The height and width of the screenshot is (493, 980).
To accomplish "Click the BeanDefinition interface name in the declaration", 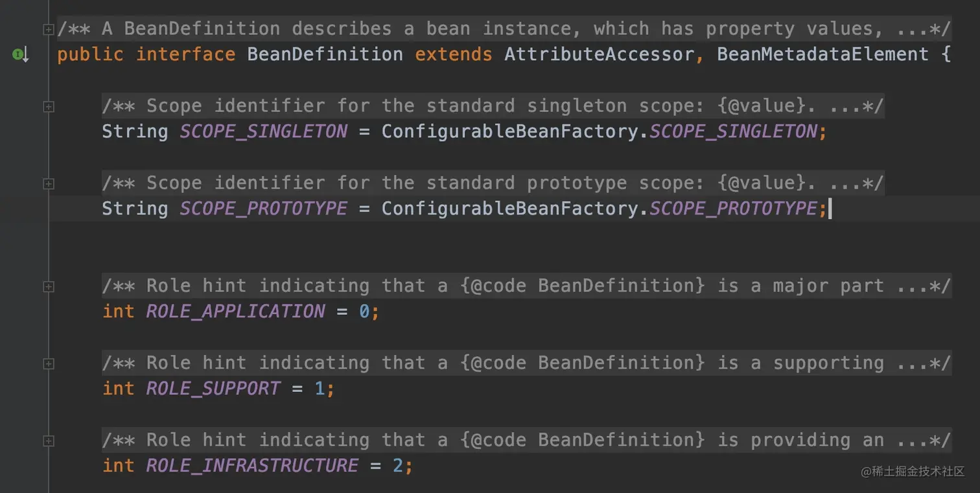I will tap(325, 54).
